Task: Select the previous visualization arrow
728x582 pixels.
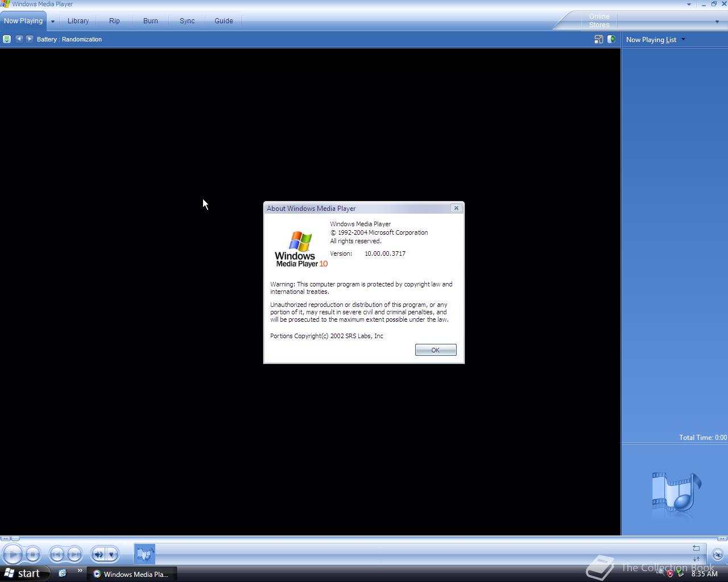Action: 19,39
